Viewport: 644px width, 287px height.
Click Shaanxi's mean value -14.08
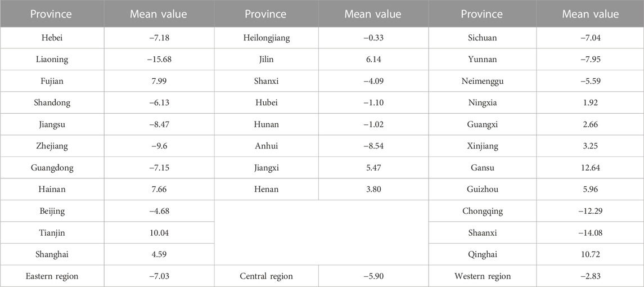coord(590,233)
